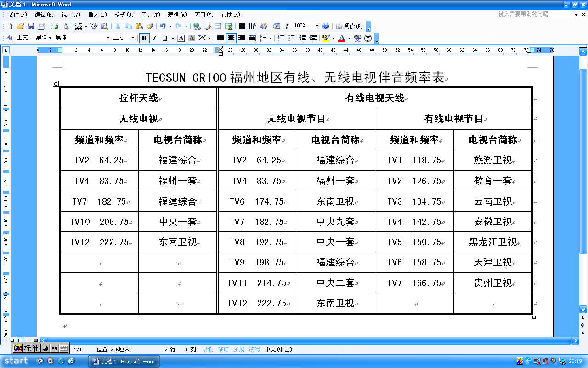
Task: Click the Save icon in toolbar
Action: [31, 26]
